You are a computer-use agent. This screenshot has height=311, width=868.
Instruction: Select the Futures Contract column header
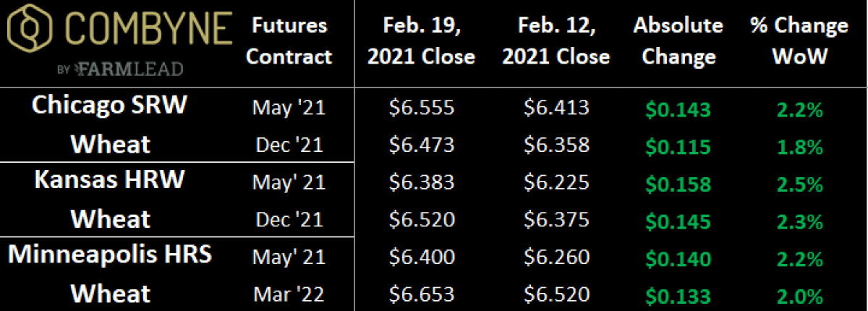pyautogui.click(x=289, y=41)
